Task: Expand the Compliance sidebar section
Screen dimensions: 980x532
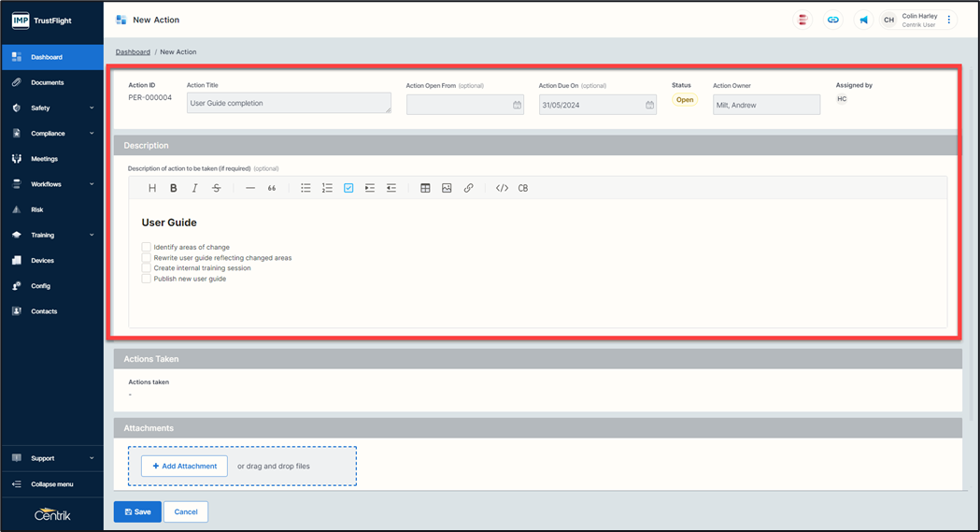Action: click(x=52, y=134)
